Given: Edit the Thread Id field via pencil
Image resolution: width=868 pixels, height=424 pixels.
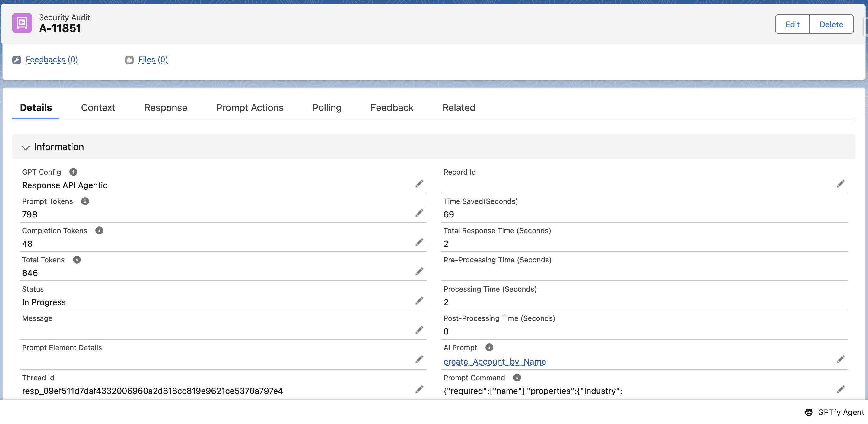Looking at the screenshot, I should 419,390.
